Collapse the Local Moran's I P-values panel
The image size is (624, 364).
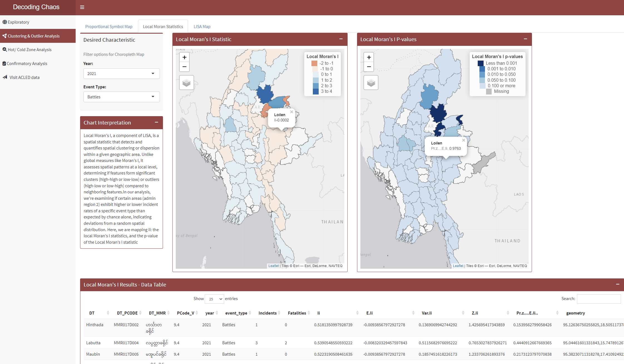pos(525,39)
